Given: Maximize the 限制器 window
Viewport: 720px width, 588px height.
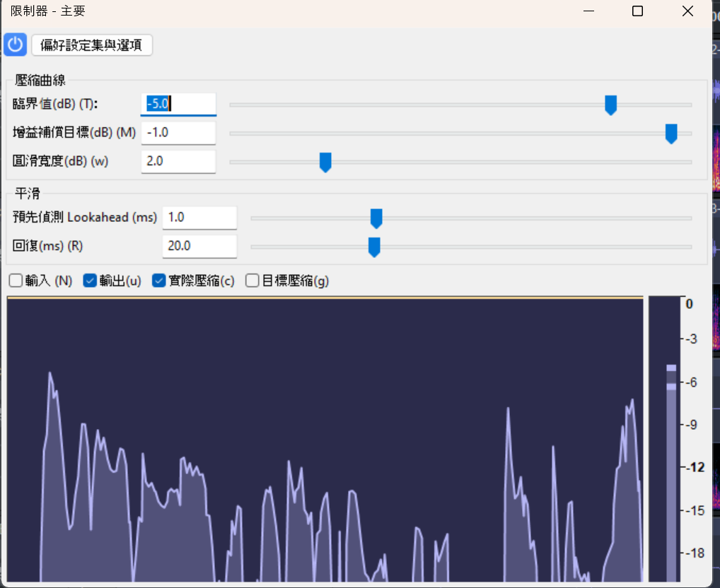Looking at the screenshot, I should pos(637,11).
